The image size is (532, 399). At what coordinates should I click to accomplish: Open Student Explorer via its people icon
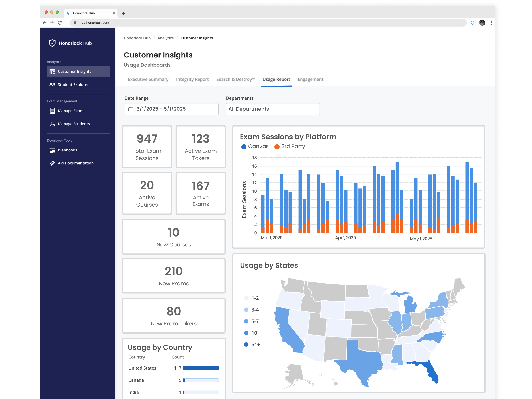[52, 85]
